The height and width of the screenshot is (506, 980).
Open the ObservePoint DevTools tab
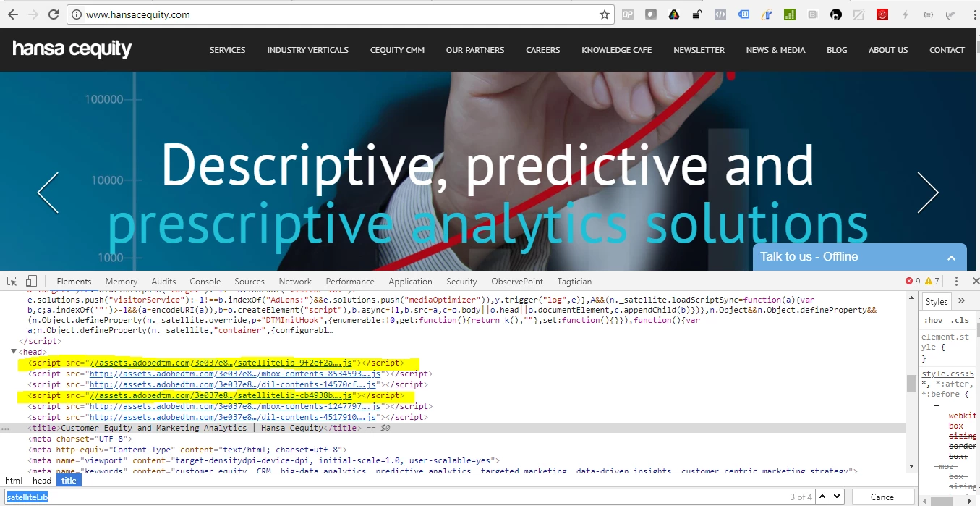pyautogui.click(x=517, y=282)
